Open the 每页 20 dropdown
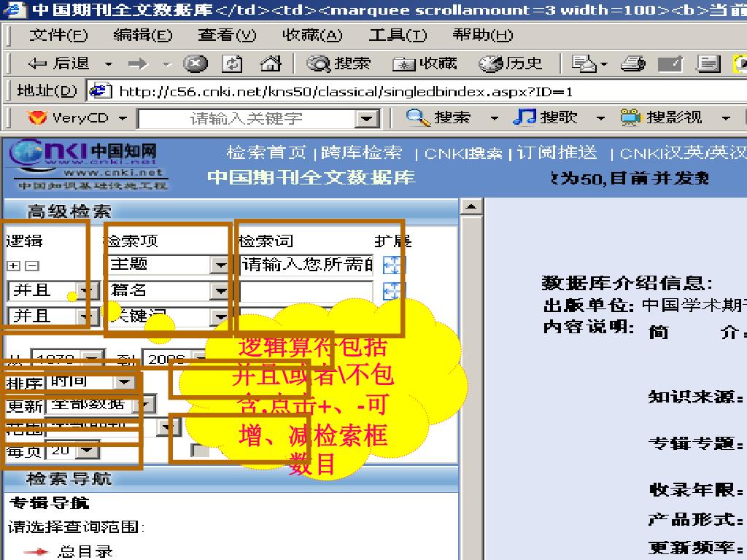Viewport: 747px width, 560px height. 88,450
